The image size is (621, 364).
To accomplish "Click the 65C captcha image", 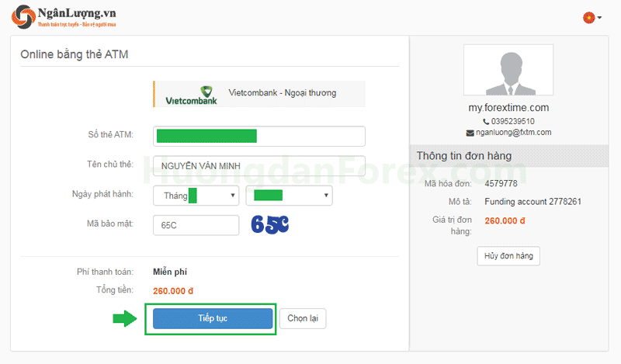I will [x=270, y=224].
